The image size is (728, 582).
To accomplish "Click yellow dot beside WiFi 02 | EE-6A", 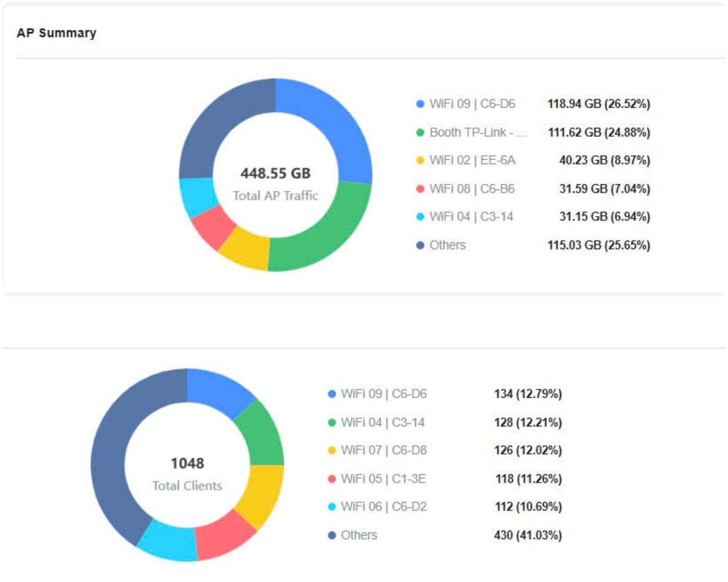I will [420, 161].
